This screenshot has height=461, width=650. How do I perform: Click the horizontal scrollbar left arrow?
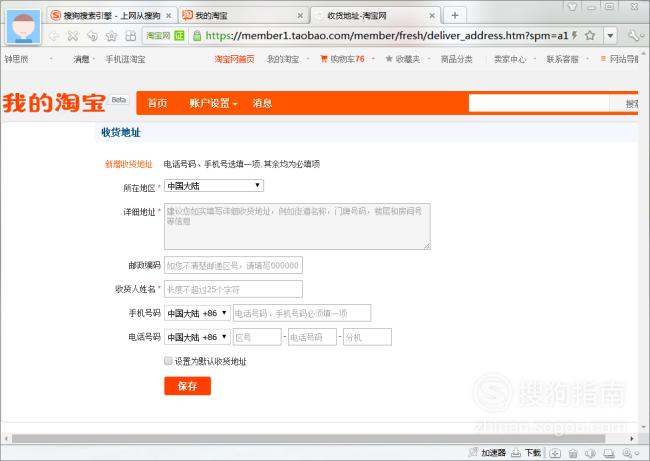(x=6, y=439)
